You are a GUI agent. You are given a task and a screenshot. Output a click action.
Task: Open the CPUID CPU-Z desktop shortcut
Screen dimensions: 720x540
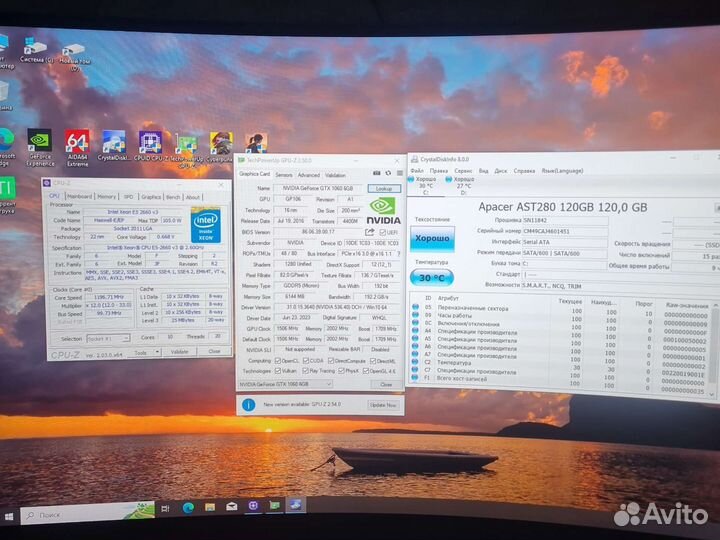click(151, 146)
